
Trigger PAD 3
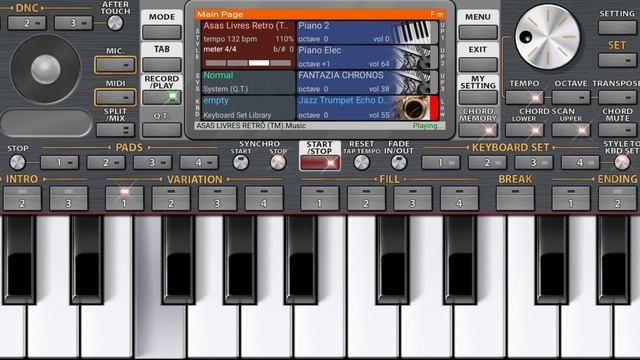(x=153, y=162)
